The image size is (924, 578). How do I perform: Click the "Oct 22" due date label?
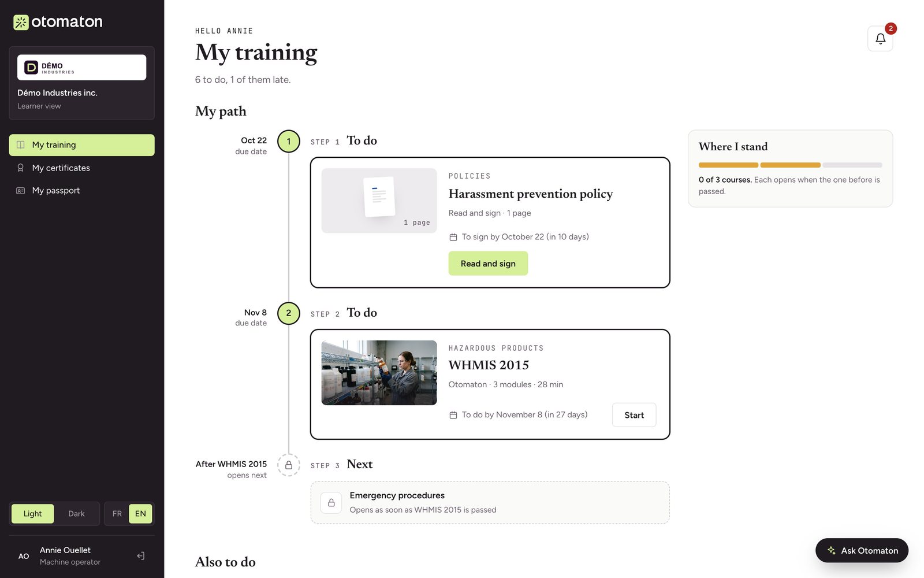click(254, 140)
